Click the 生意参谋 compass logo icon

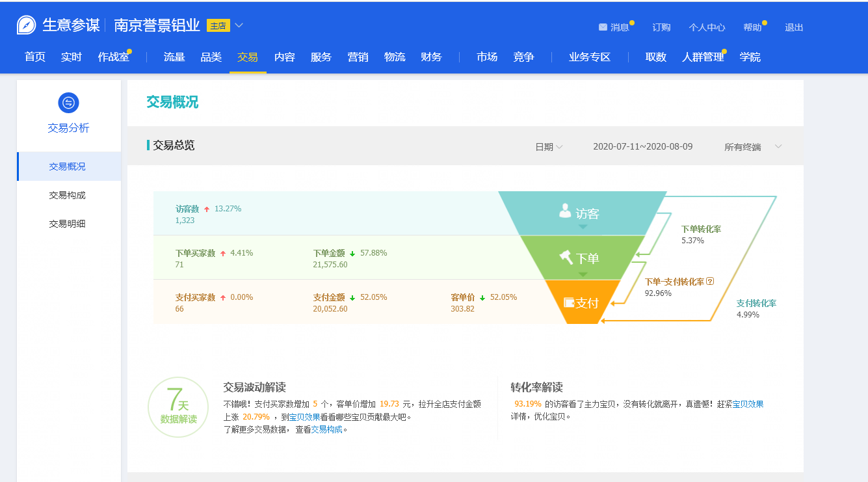(x=27, y=25)
